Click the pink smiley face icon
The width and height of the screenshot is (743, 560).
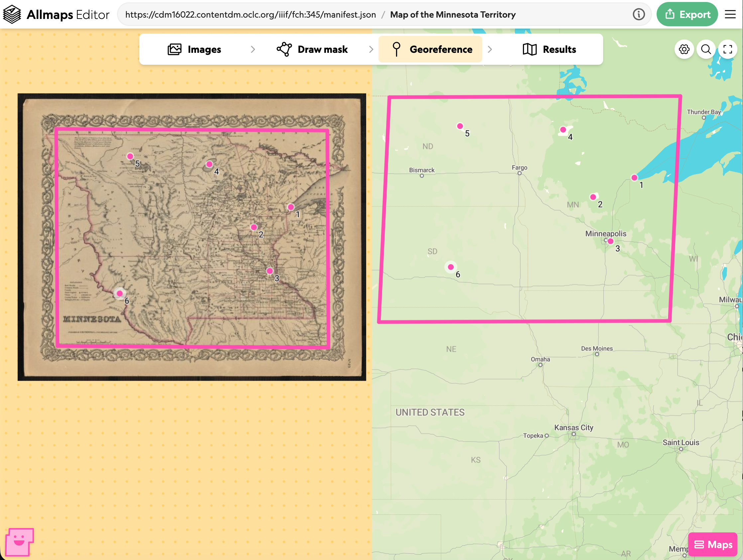click(20, 542)
